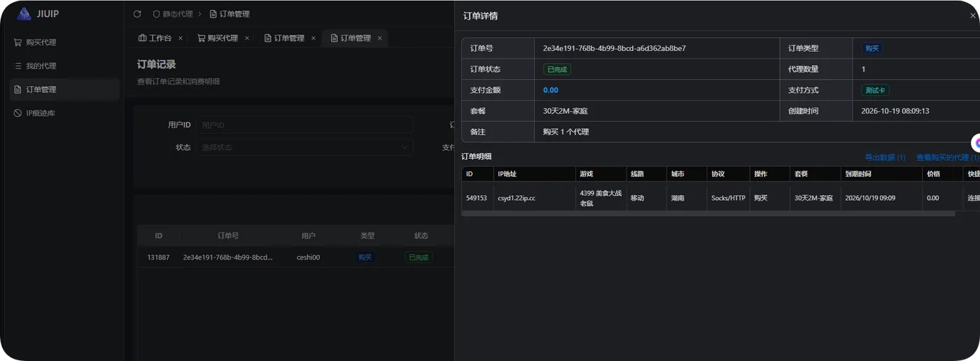The width and height of the screenshot is (980, 361).
Task: Click the creation time 2026-10-19 08:09:13
Action: click(x=895, y=111)
